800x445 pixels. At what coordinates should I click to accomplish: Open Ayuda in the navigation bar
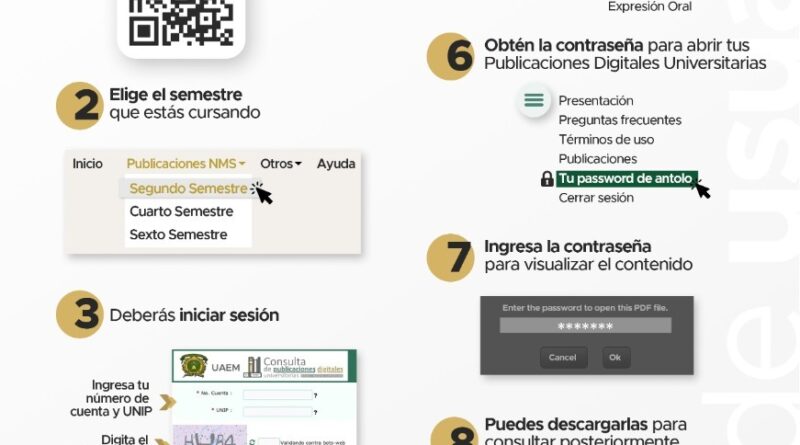pos(336,164)
